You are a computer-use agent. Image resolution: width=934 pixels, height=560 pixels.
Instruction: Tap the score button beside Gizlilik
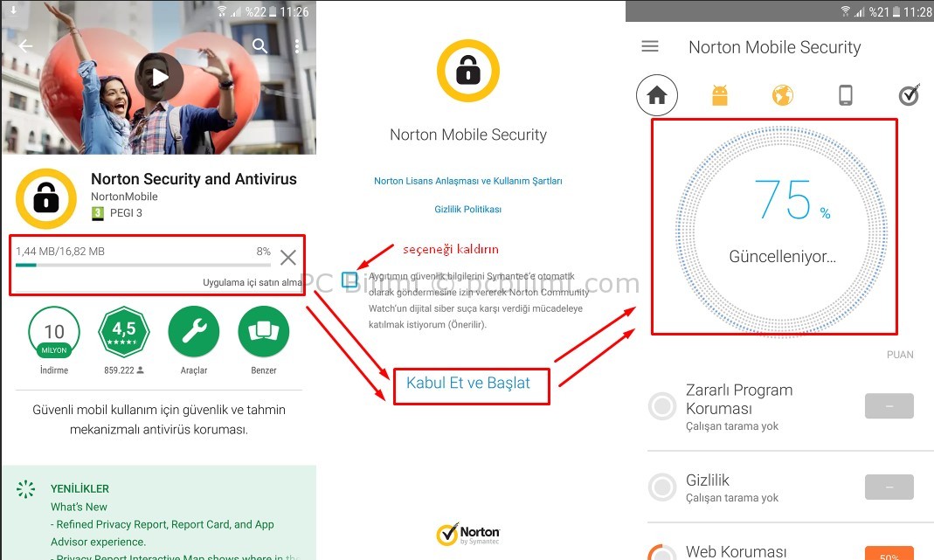[x=889, y=487]
